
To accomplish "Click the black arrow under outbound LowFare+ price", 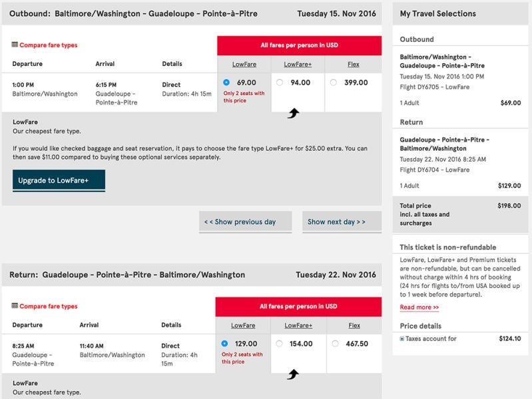I will pyautogui.click(x=294, y=114).
